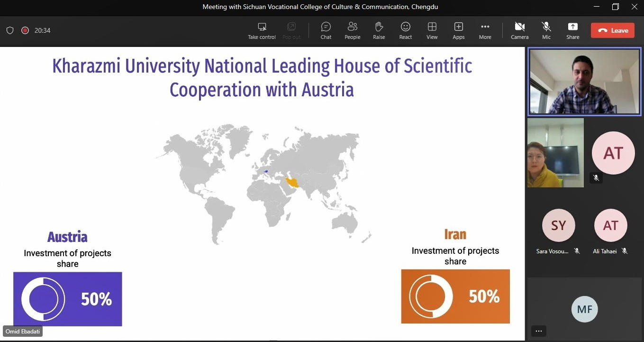644x342 pixels.
Task: Click the Pop out button
Action: pos(291,30)
